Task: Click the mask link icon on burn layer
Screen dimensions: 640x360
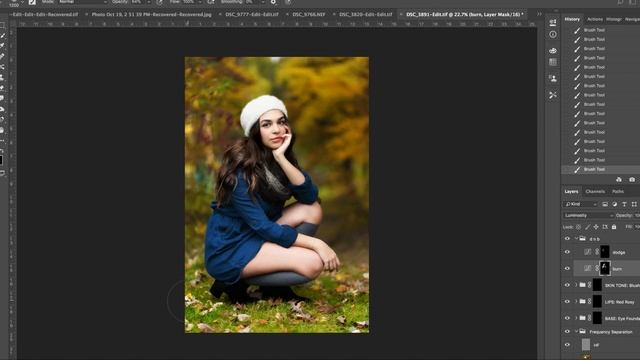Action: 597,269
